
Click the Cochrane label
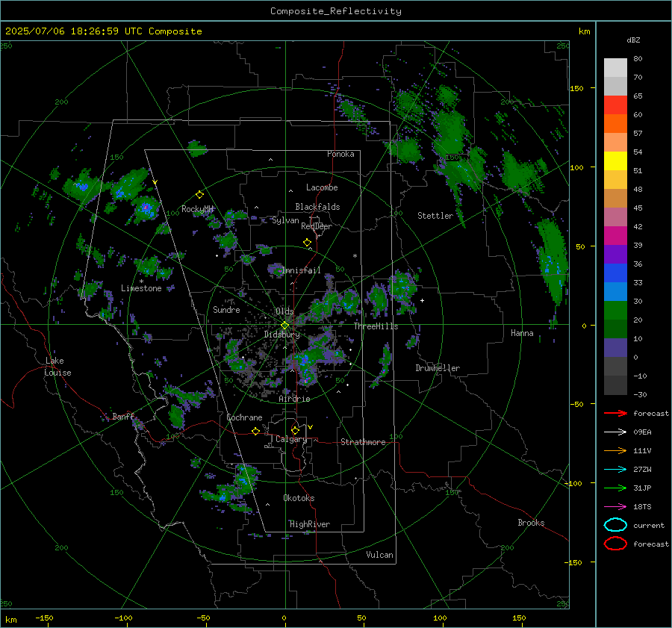click(244, 417)
